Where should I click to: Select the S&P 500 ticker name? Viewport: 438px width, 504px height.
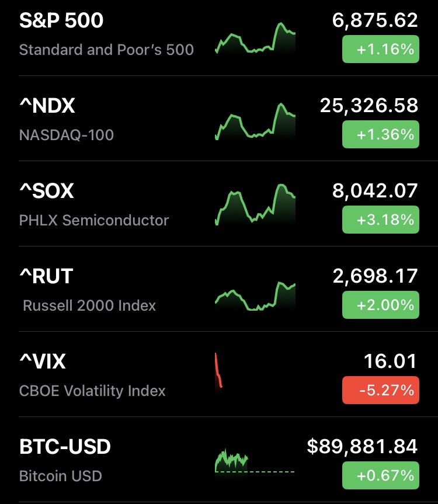point(61,21)
